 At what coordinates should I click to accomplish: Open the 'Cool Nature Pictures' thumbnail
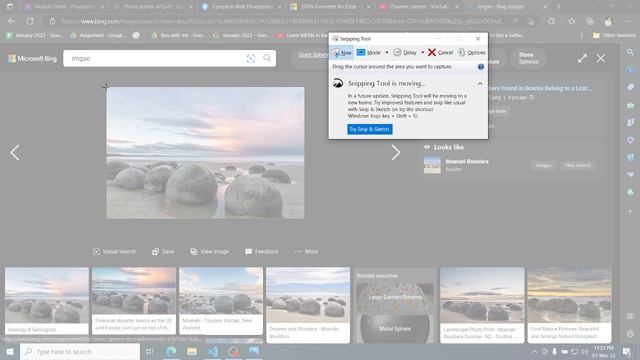pyautogui.click(x=569, y=305)
